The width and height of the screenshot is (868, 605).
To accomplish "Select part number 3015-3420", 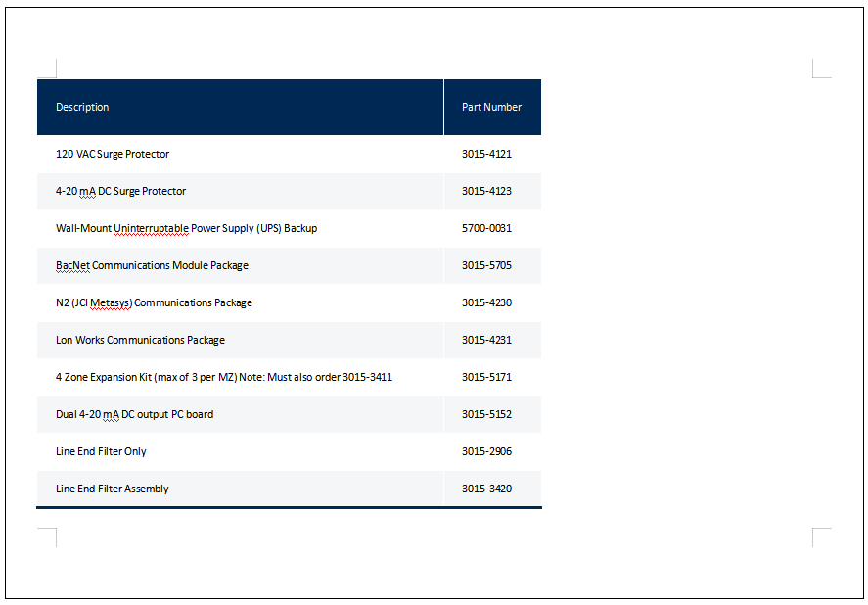I will tap(486, 489).
